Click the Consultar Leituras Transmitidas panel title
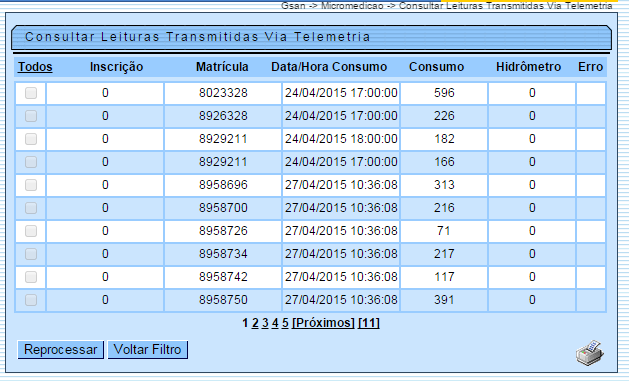 click(x=197, y=37)
